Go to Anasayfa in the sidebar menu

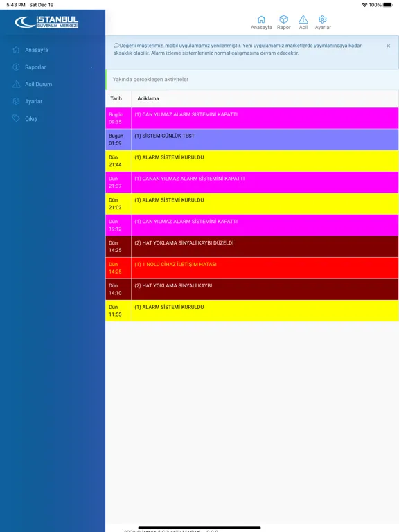pyautogui.click(x=36, y=50)
